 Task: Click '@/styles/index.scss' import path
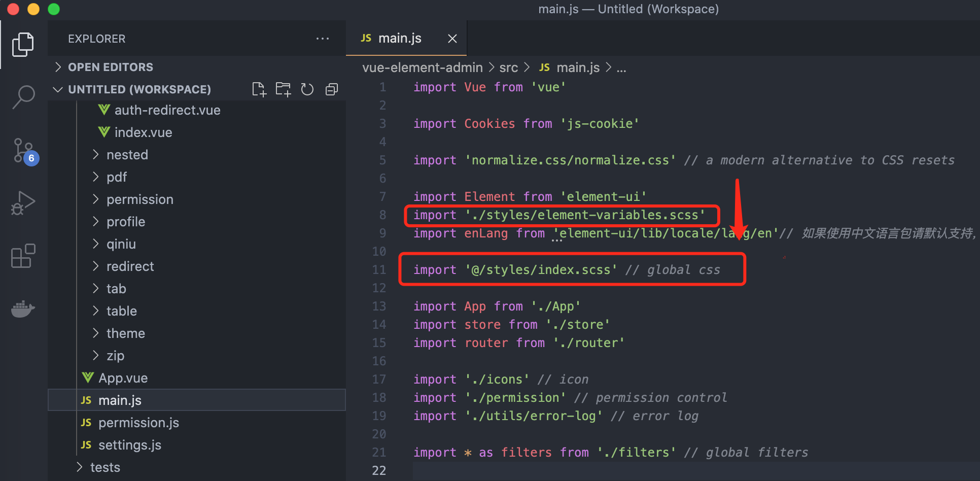[x=541, y=270]
